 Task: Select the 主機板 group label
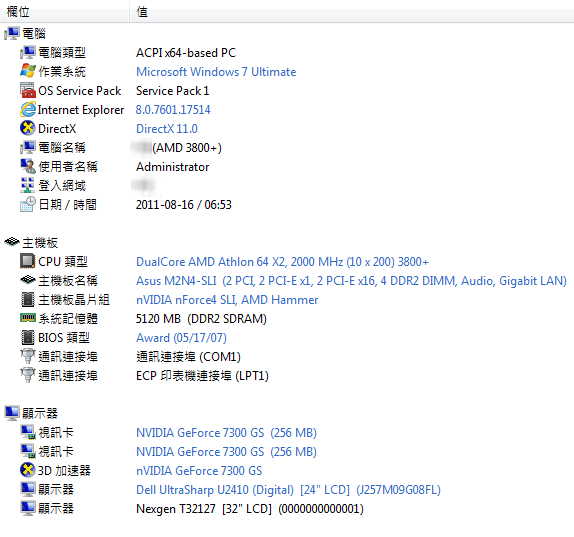pos(40,243)
